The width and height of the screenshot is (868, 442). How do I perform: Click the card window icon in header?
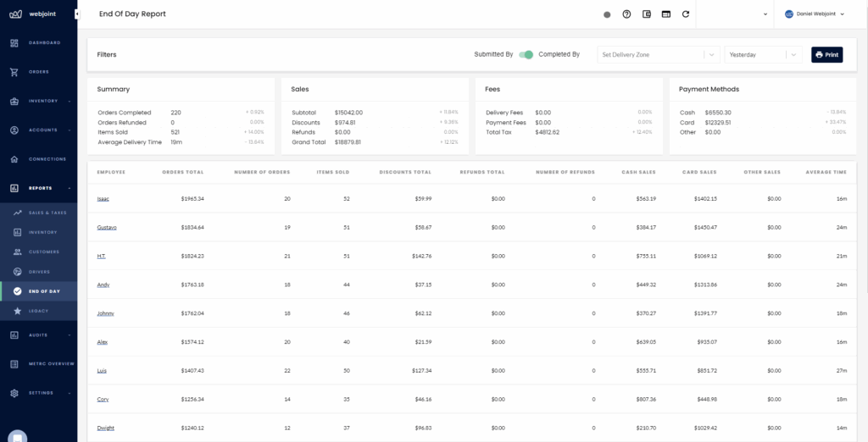(x=665, y=14)
